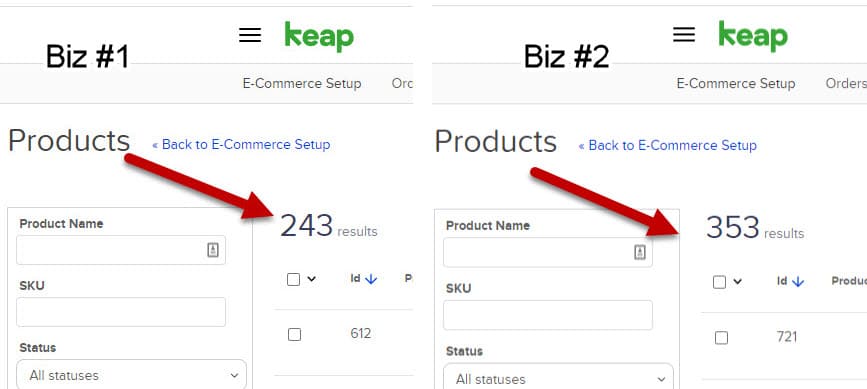Viewport: 867px width, 389px height.
Task: Focus the SKU field in Biz #2
Action: (548, 315)
